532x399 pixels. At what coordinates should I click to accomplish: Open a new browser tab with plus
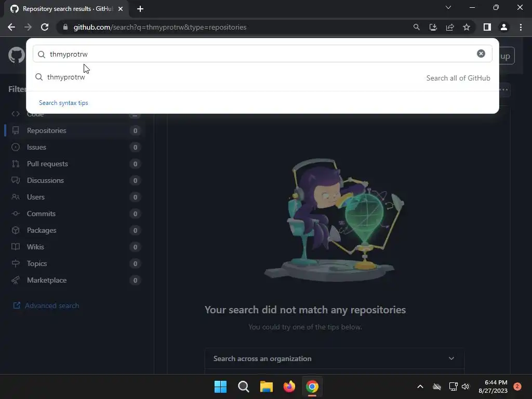coord(140,9)
